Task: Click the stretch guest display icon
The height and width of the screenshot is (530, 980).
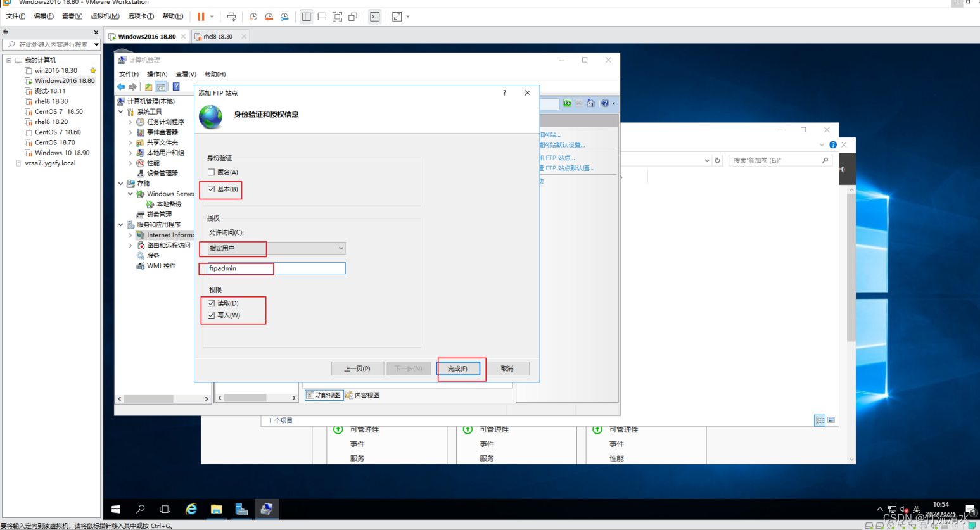Action: coord(397,16)
